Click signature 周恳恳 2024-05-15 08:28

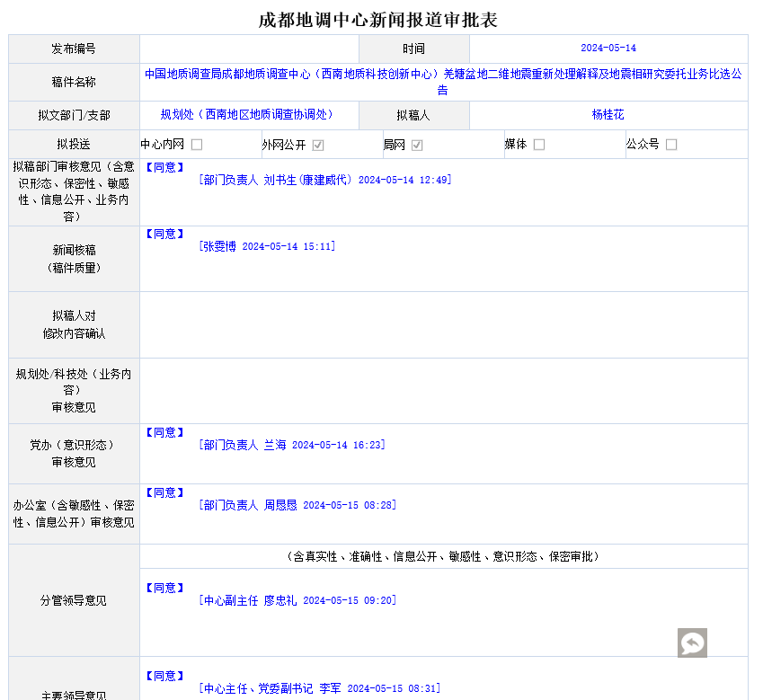click(297, 505)
